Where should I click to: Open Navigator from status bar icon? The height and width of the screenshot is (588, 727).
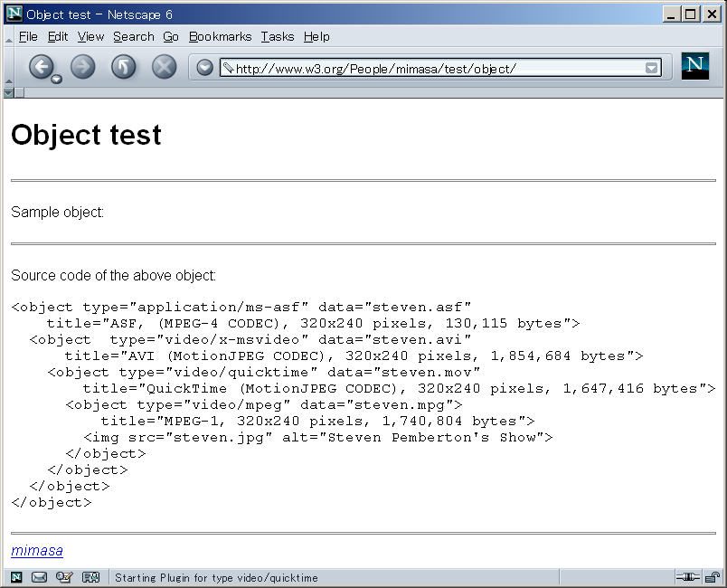pos(16,577)
